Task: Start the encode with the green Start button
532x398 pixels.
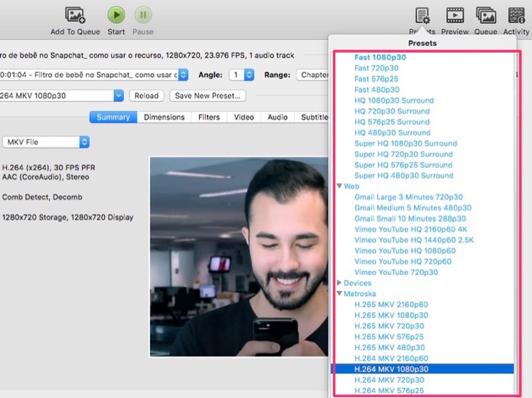Action: (116, 15)
